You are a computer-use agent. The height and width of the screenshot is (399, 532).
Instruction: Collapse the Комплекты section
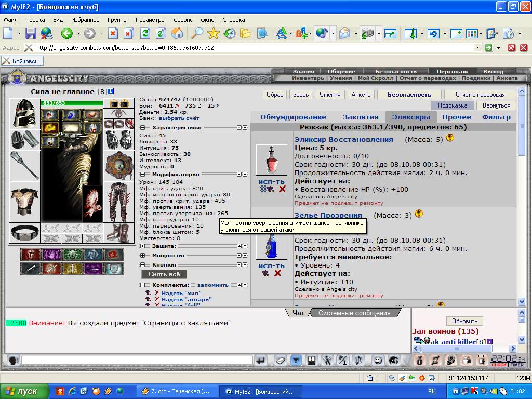point(142,285)
